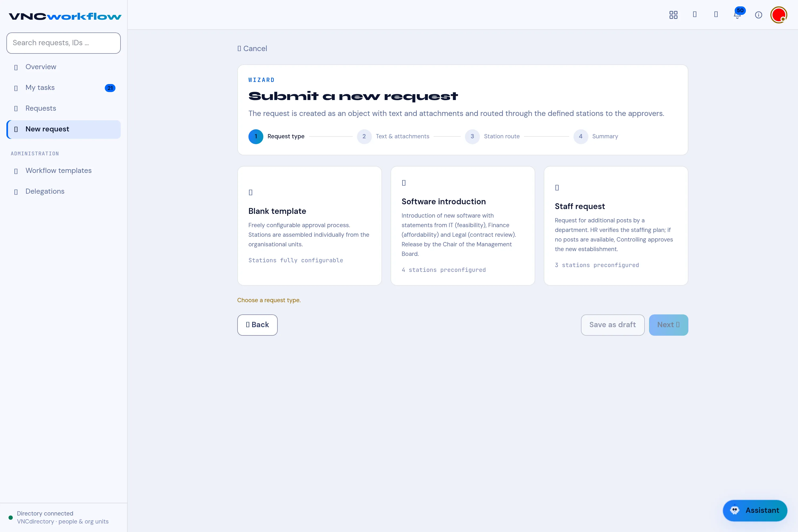Click the Back button
This screenshot has height=532, width=798.
point(257,325)
